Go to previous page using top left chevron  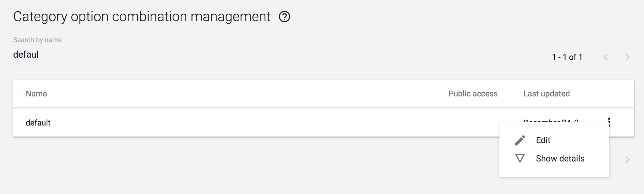coord(605,57)
